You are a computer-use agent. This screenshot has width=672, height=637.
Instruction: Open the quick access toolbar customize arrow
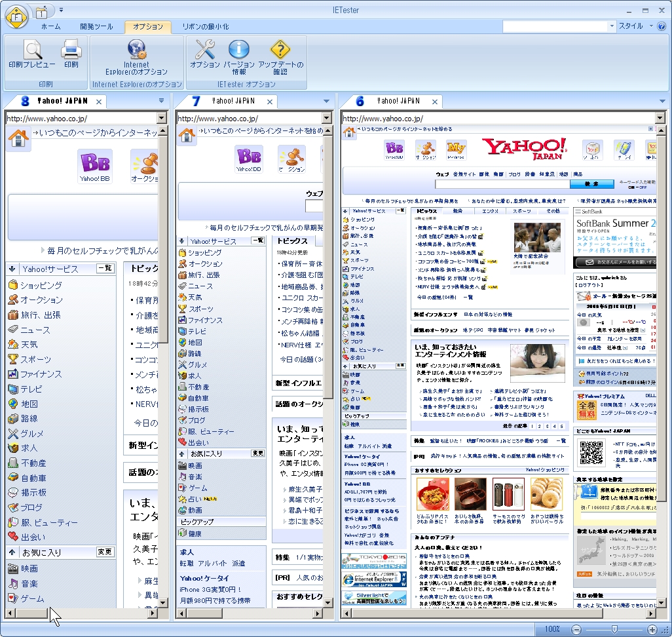tap(62, 10)
